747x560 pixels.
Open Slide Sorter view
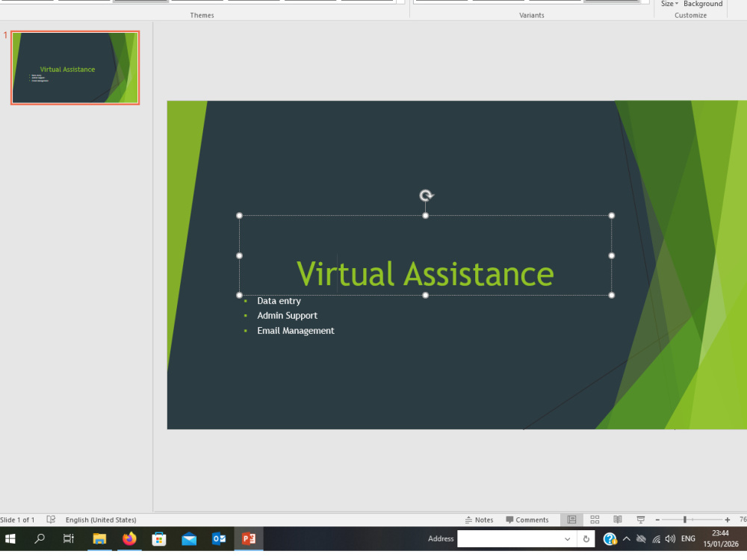click(595, 520)
